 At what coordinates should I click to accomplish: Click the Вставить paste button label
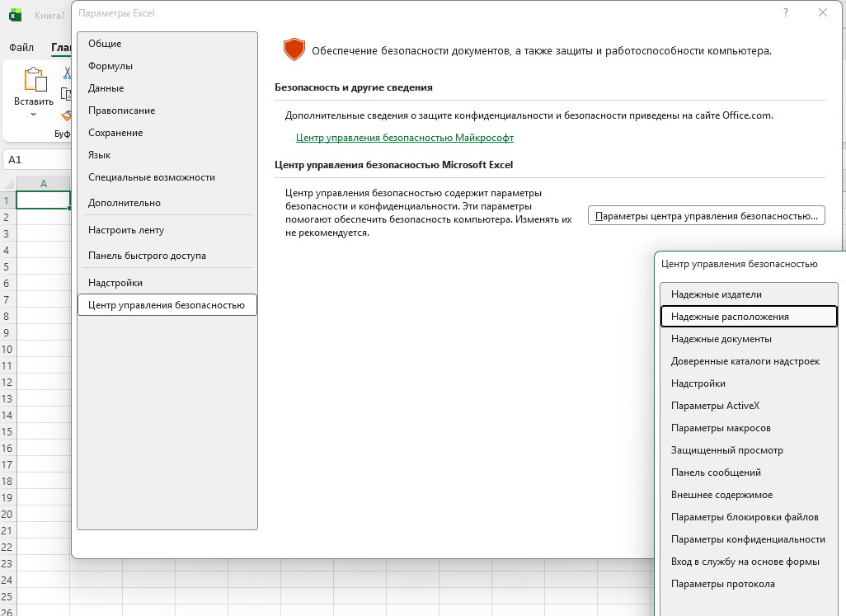pyautogui.click(x=34, y=101)
